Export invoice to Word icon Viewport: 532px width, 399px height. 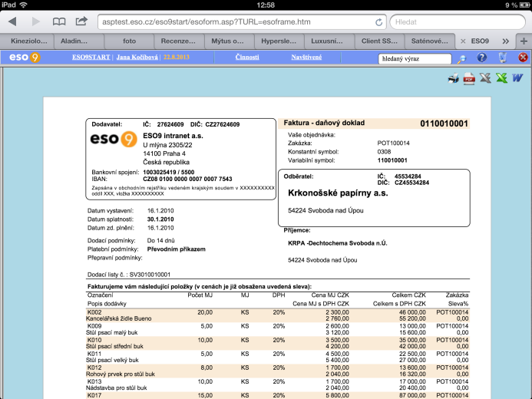click(x=517, y=78)
